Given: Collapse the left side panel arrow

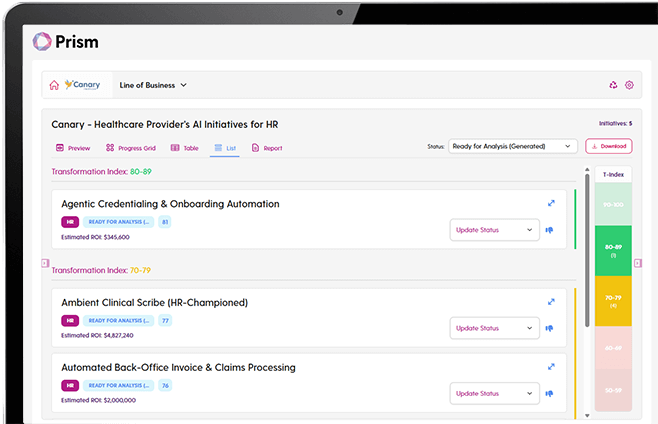Looking at the screenshot, I should 45,263.
